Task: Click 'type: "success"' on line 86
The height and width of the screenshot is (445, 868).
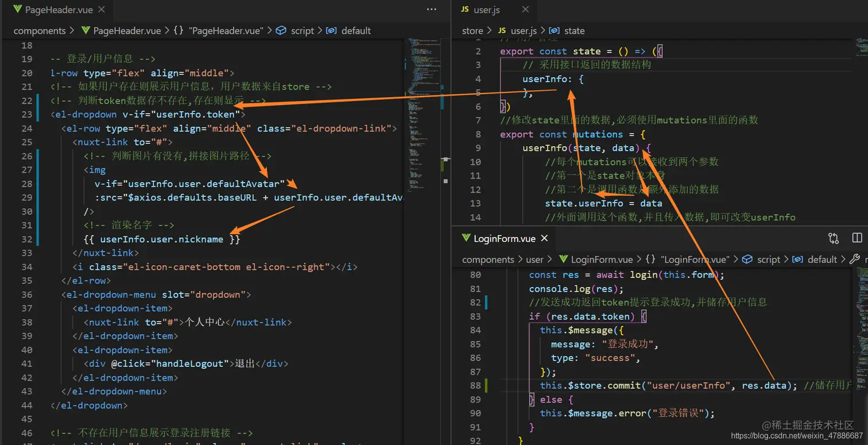Action: point(593,358)
